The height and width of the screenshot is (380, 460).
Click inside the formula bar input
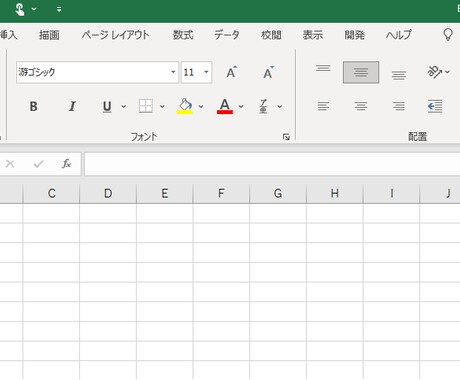[x=272, y=164]
